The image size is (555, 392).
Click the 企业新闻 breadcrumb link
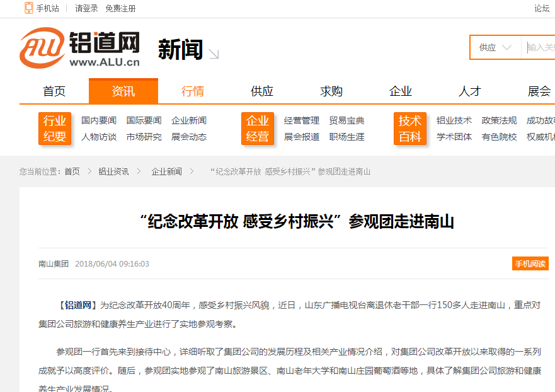(x=166, y=171)
